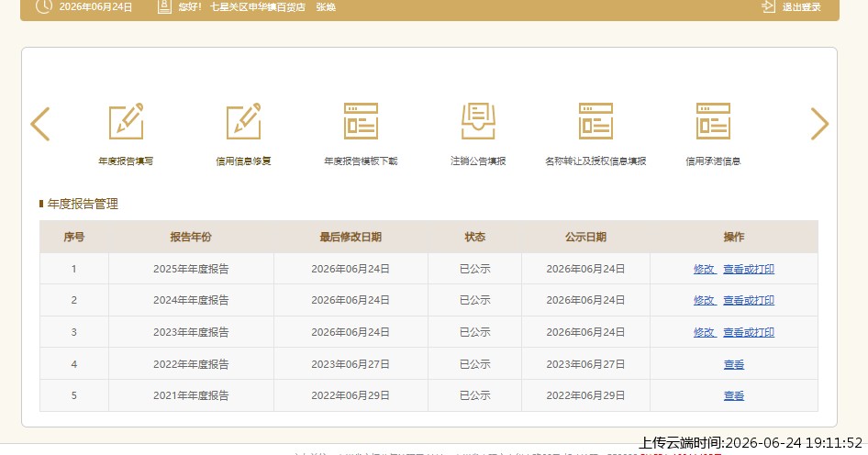Open the 年度报告填写 pencil icon

127,121
